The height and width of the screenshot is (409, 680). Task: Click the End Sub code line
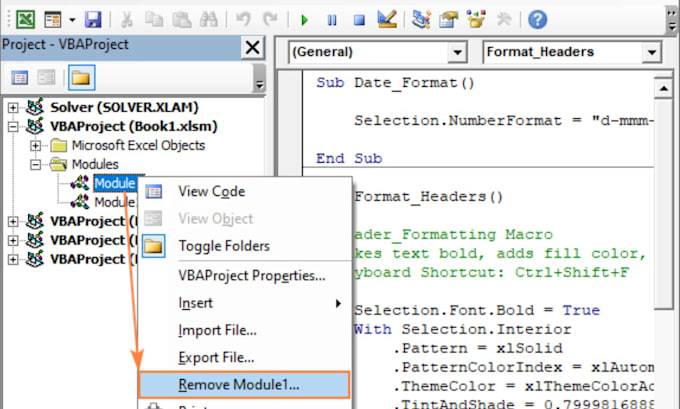(349, 158)
